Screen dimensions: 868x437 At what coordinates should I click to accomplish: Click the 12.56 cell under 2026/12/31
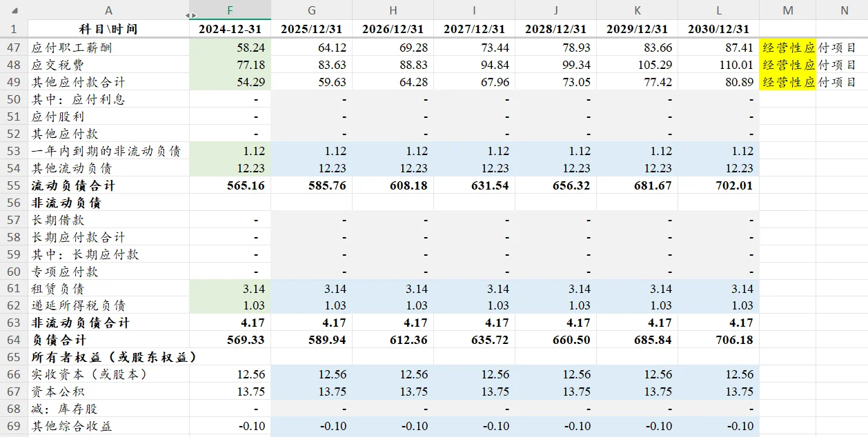393,374
